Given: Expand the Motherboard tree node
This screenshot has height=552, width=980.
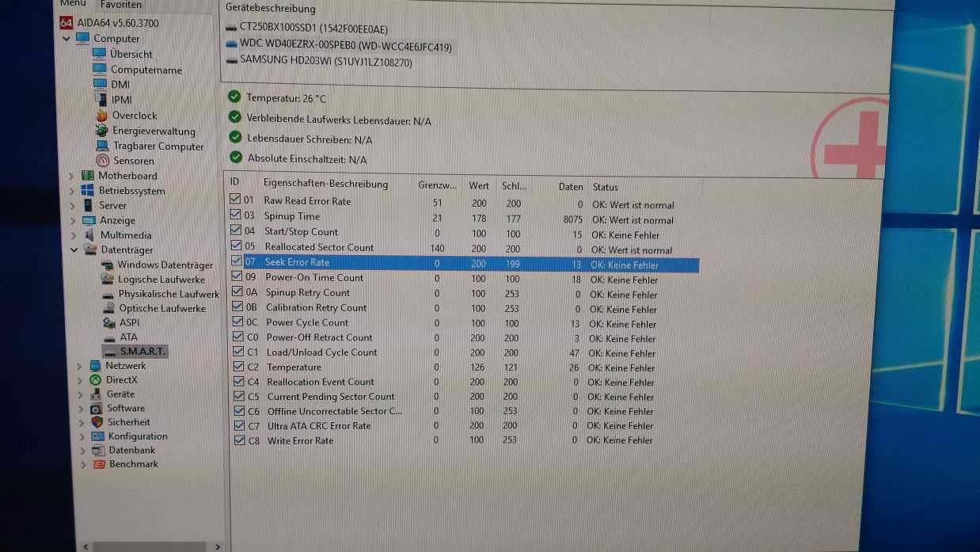Looking at the screenshot, I should click(70, 177).
